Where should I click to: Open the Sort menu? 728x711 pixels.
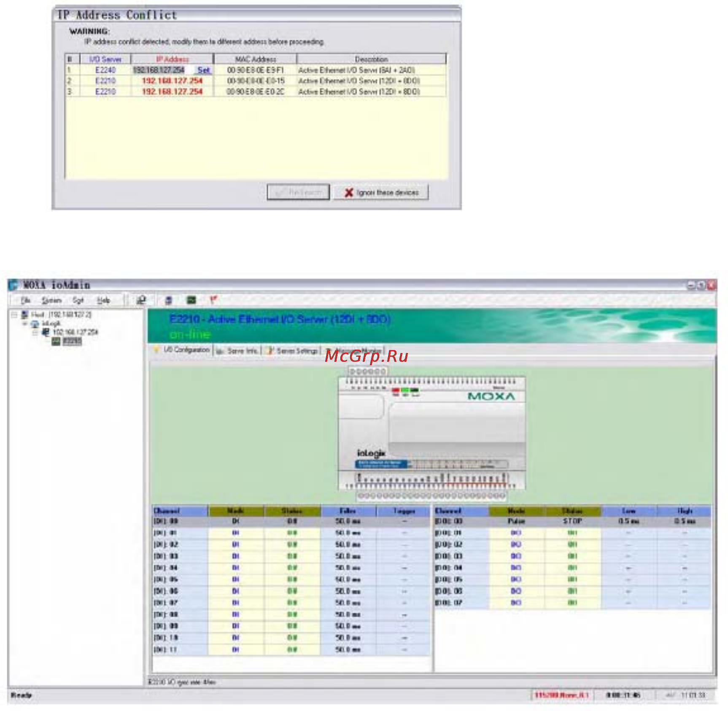[x=78, y=300]
